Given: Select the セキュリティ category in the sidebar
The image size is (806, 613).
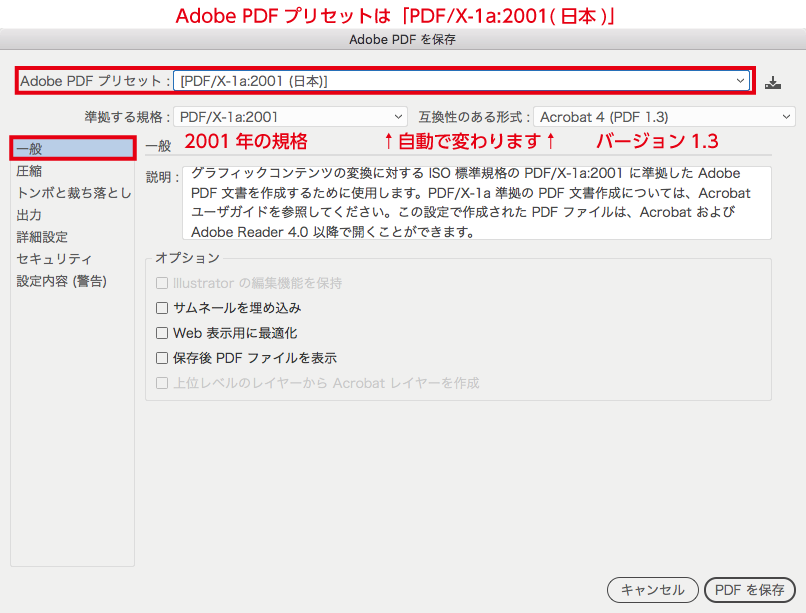Looking at the screenshot, I should coord(54,259).
